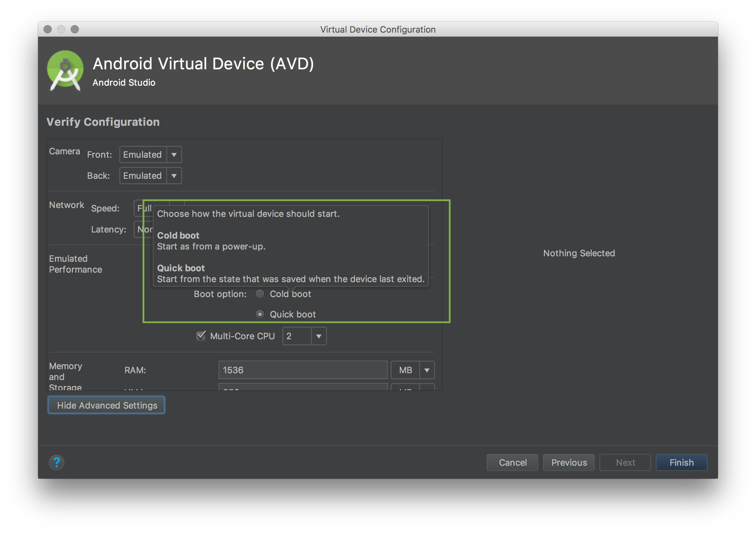Screen dimensions: 756x533
Task: Click the Cancel button
Action: (512, 462)
